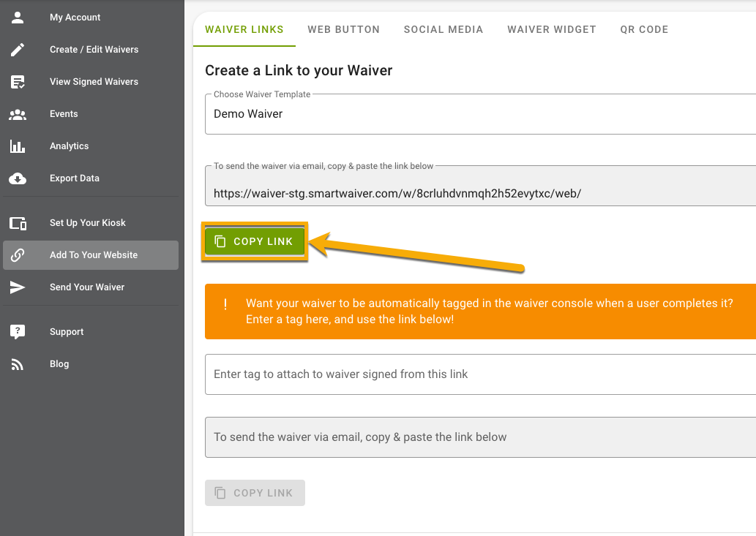
Task: Click the Events group people icon
Action: 18,114
